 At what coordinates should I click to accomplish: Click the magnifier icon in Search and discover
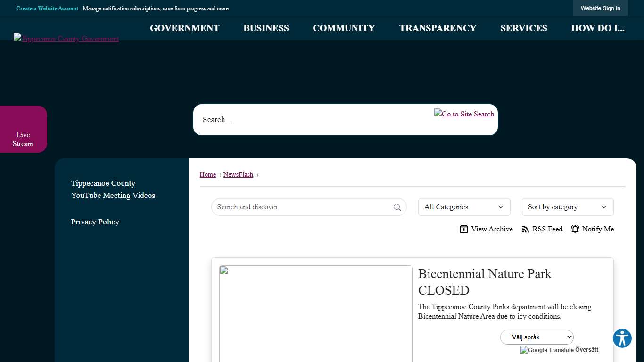pos(397,207)
